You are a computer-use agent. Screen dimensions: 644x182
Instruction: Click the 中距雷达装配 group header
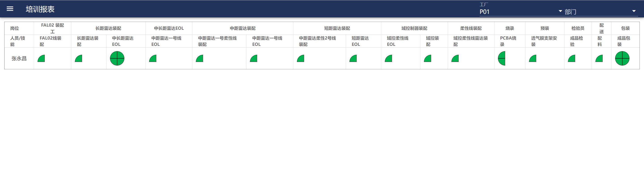243,28
